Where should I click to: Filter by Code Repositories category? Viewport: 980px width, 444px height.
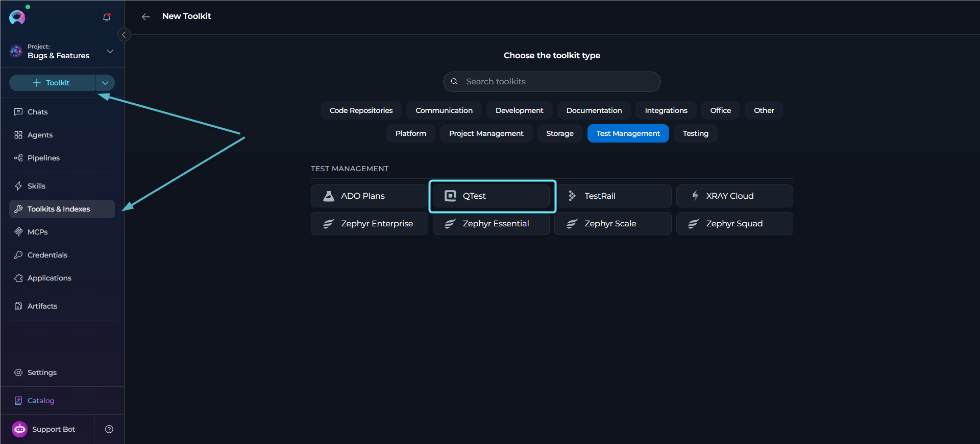tap(361, 110)
